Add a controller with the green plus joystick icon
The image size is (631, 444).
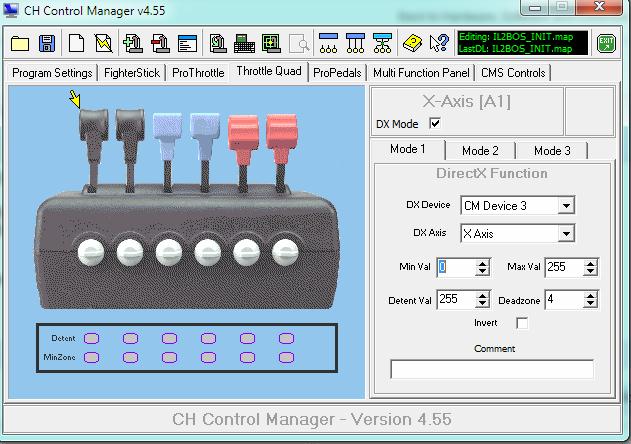point(133,43)
